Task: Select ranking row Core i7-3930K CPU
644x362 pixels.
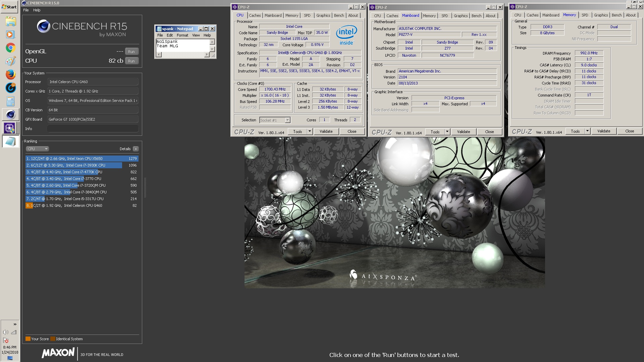Action: coord(82,165)
